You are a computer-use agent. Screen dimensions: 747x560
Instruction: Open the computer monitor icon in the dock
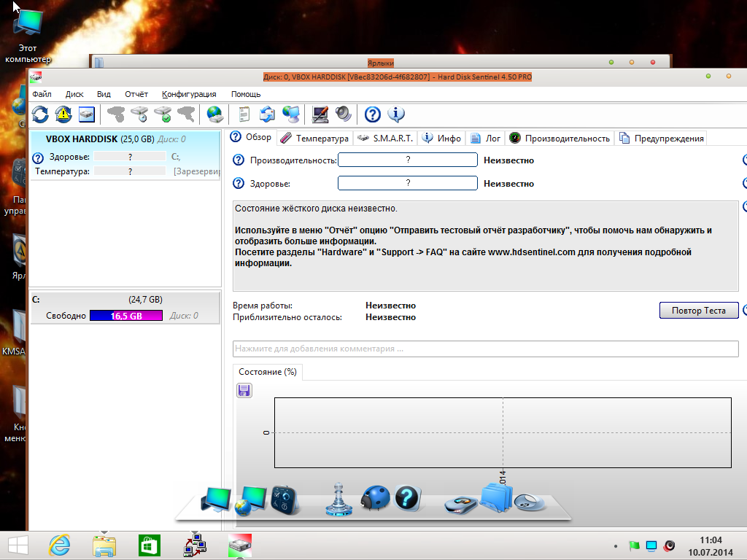[x=216, y=499]
